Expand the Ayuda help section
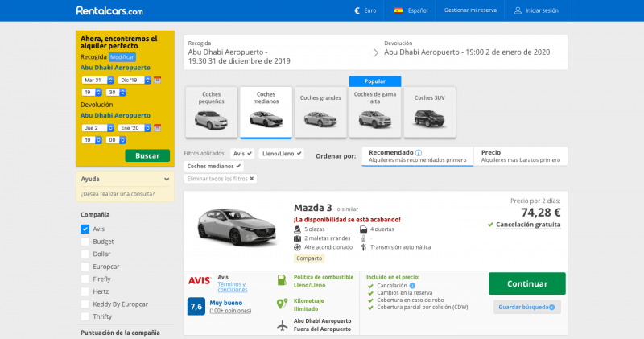 tap(126, 179)
